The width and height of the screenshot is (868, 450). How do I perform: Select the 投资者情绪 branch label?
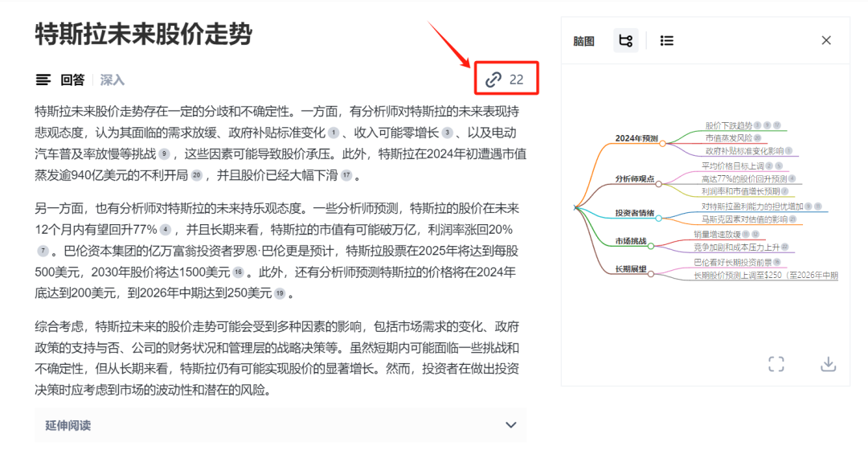(634, 213)
